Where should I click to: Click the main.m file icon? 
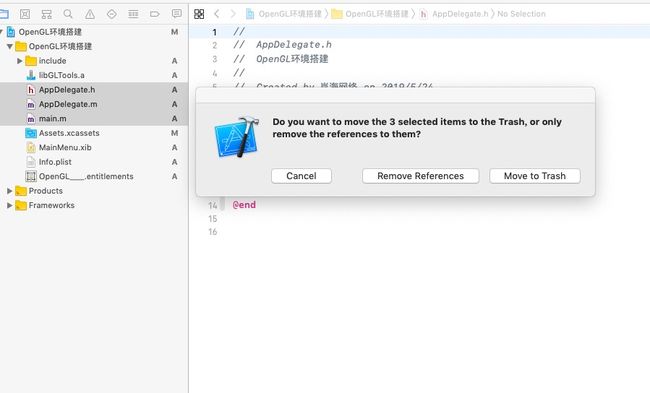coord(31,119)
